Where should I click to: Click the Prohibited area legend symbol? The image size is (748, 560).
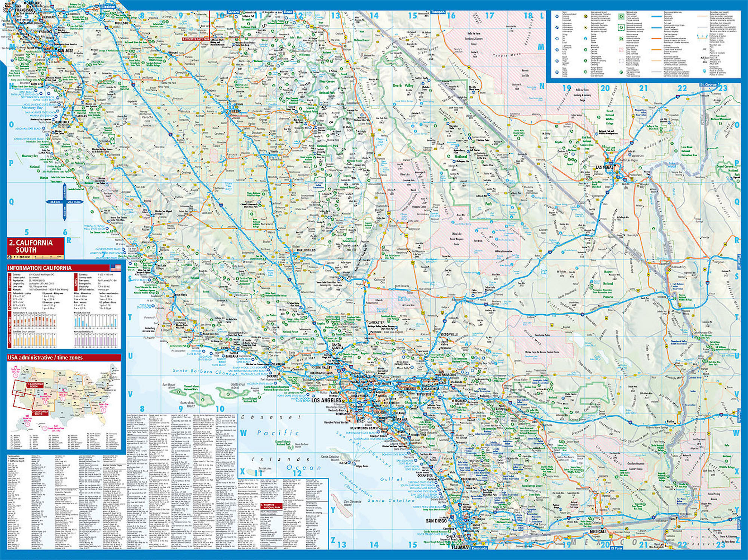coord(621,50)
